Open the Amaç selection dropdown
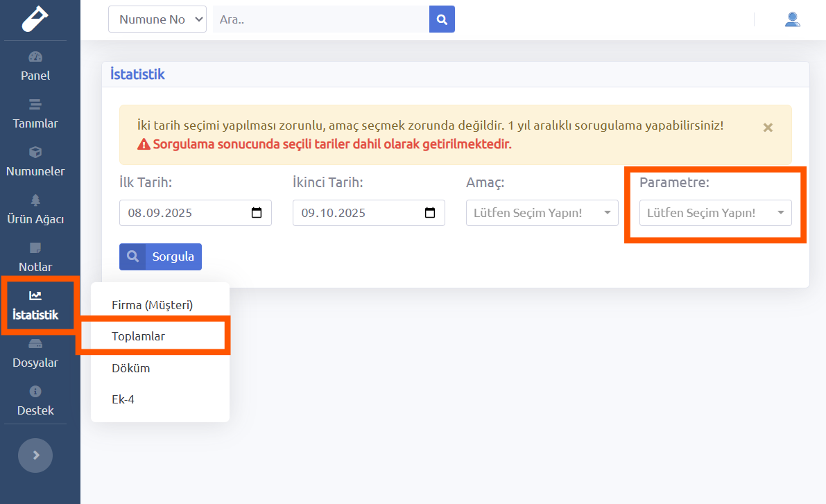Image resolution: width=826 pixels, height=504 pixels. tap(542, 213)
